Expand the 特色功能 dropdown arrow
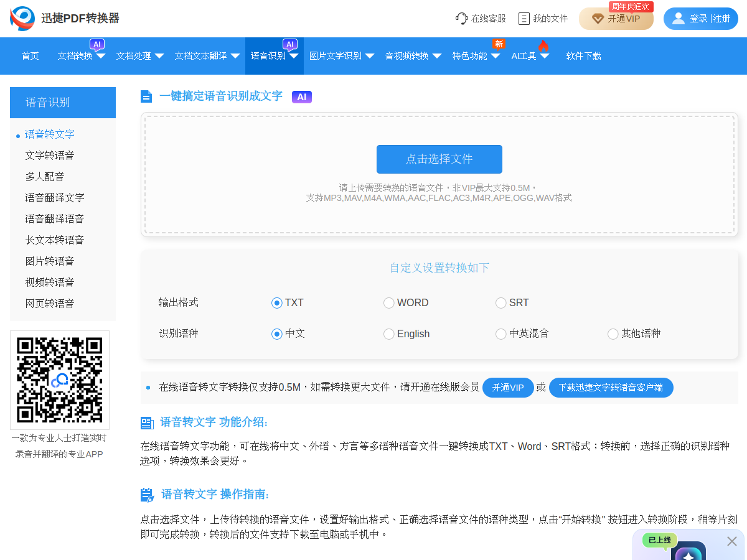 (496, 56)
